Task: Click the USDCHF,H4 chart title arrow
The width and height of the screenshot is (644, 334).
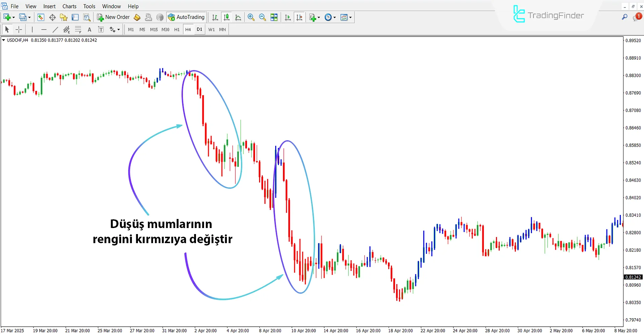Action: (4, 40)
